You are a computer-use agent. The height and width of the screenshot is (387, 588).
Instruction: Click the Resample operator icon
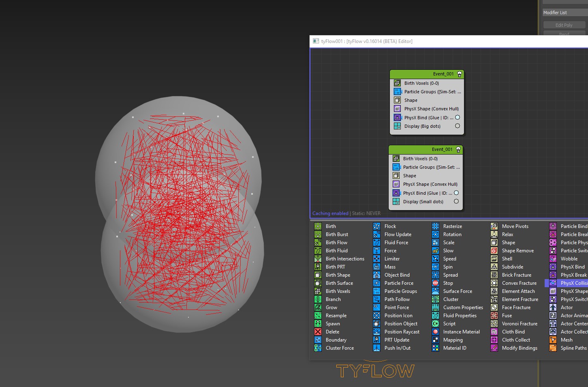coord(318,316)
